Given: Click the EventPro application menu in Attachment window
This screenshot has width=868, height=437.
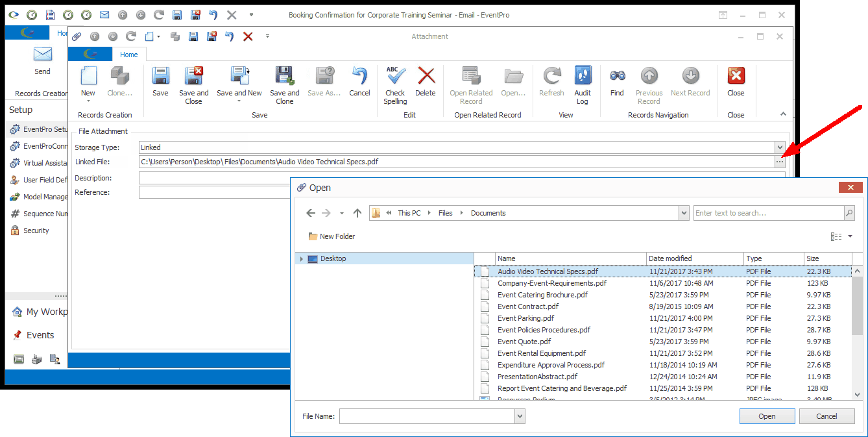Looking at the screenshot, I should (x=90, y=55).
